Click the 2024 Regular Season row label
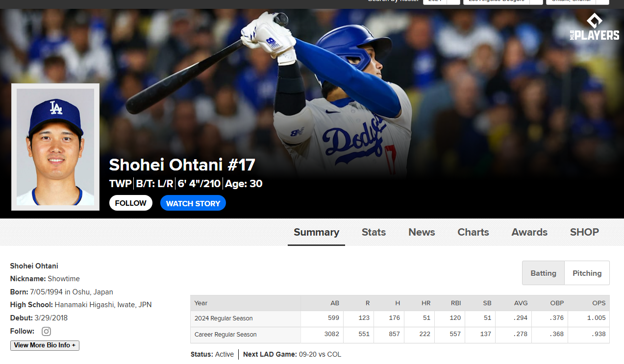624x364 pixels. [224, 318]
